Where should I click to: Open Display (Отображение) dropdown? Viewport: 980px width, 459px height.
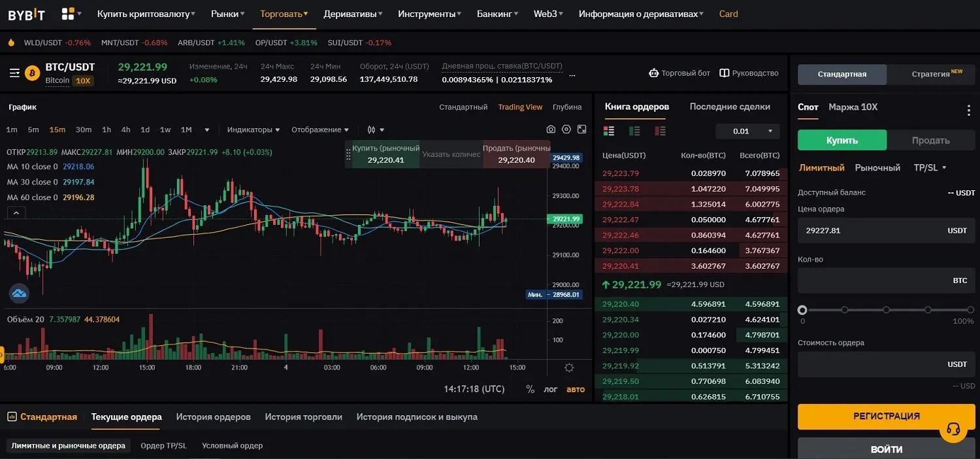320,129
